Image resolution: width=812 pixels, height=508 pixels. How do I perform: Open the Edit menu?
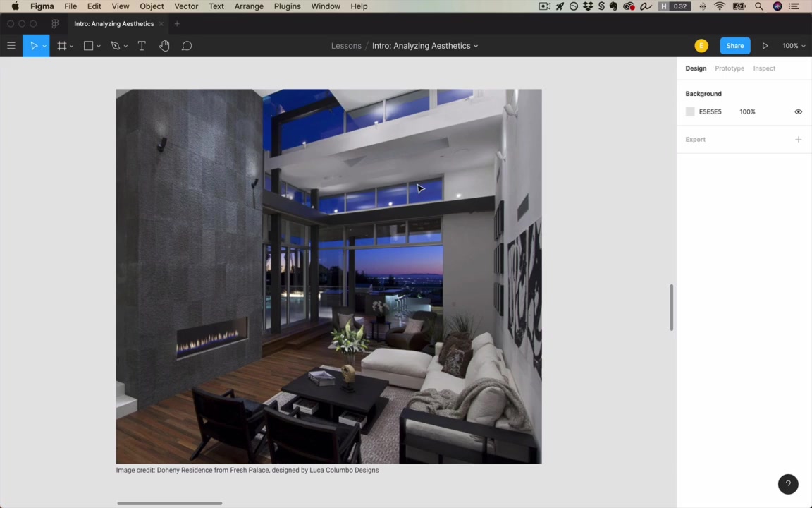pyautogui.click(x=94, y=6)
